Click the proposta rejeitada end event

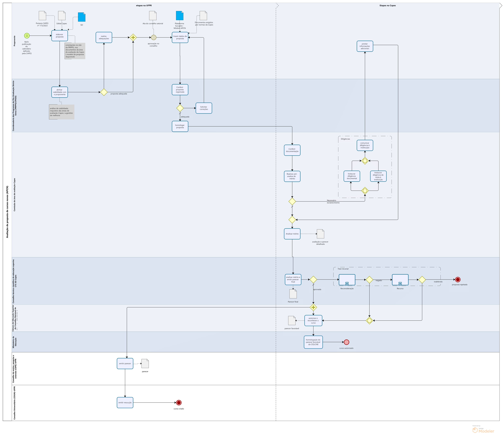click(x=458, y=280)
